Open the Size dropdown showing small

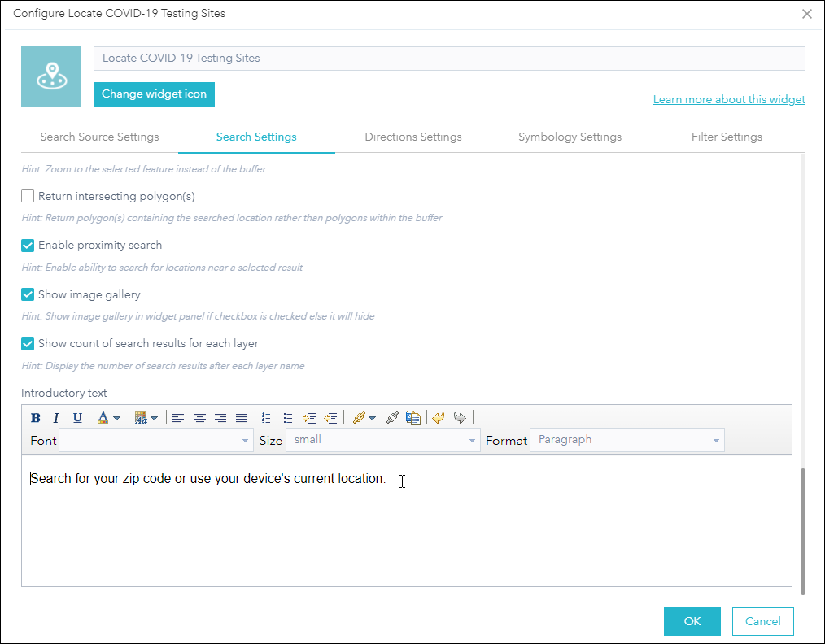382,440
